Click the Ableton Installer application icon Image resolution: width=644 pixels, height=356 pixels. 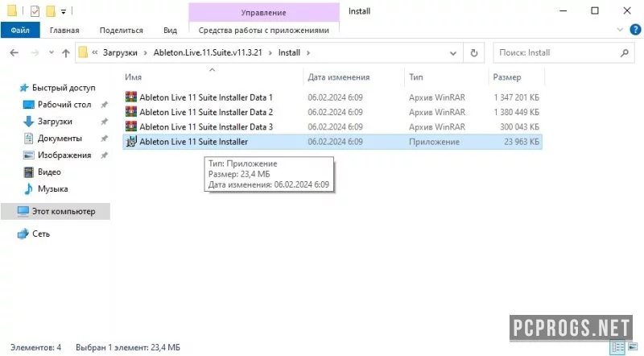(x=131, y=142)
